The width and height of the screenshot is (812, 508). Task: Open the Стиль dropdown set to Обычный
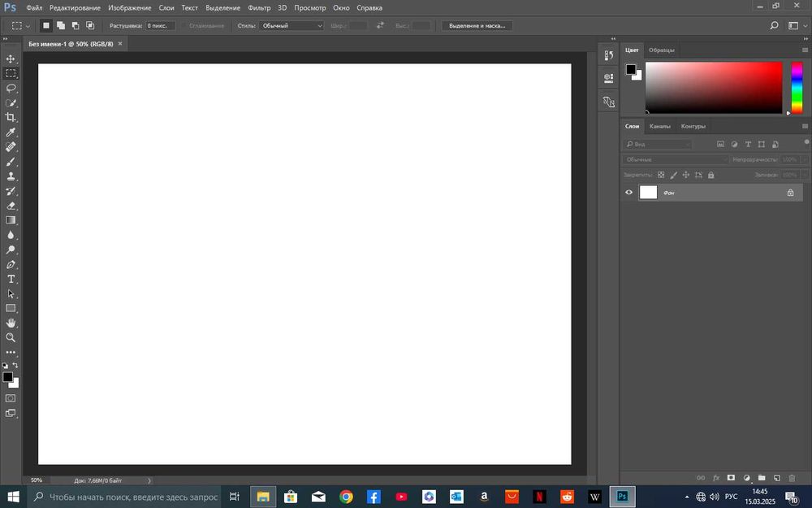291,26
